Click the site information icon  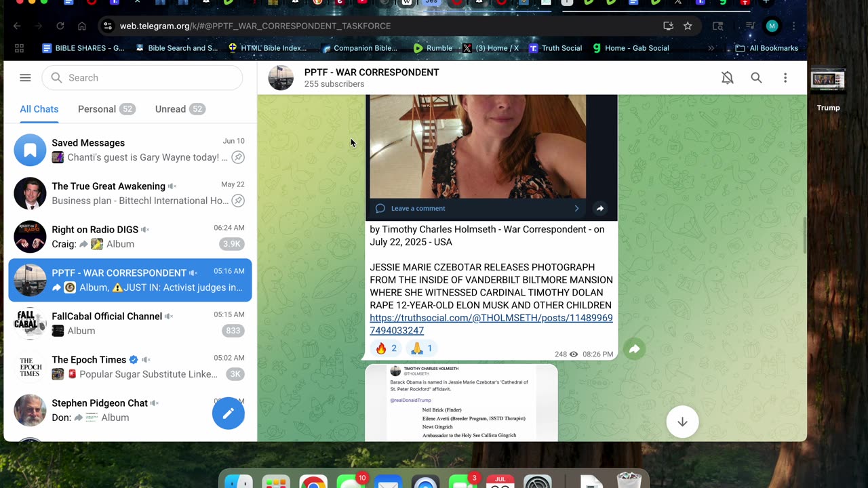(x=107, y=26)
